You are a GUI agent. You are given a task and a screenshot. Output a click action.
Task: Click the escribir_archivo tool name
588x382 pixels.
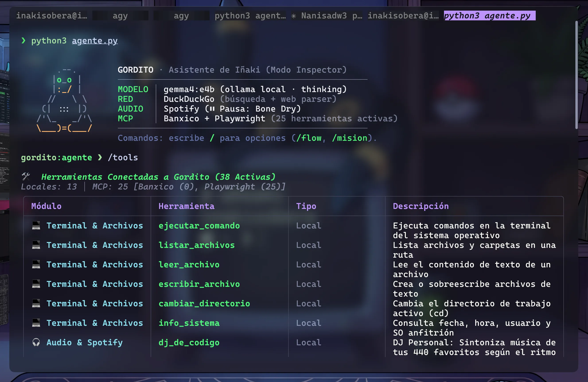tap(199, 284)
